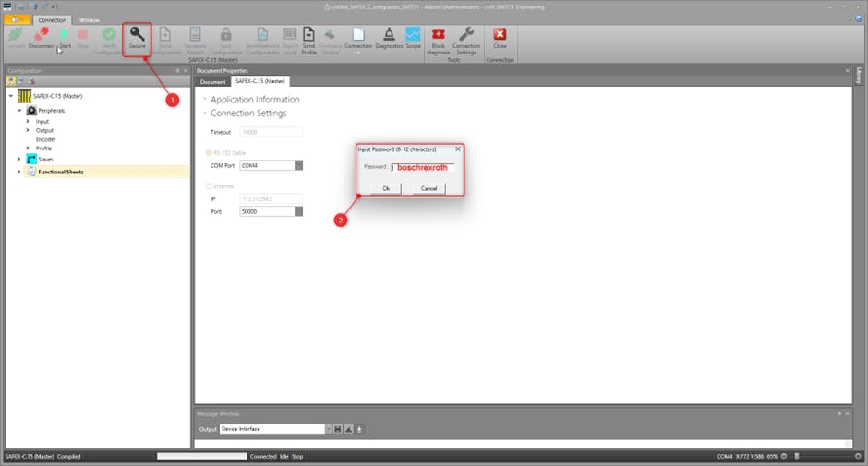
Task: Click Ok in the password dialog
Action: tap(386, 188)
